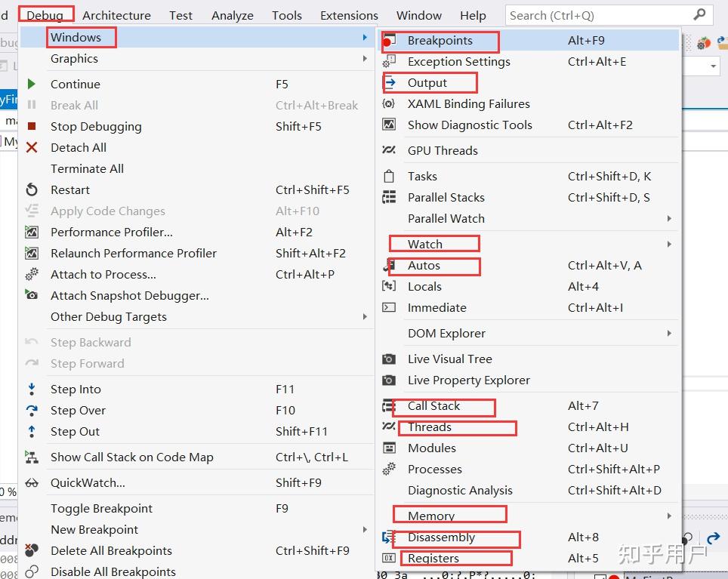Click the Immediate window icon
The width and height of the screenshot is (728, 579).
click(389, 307)
